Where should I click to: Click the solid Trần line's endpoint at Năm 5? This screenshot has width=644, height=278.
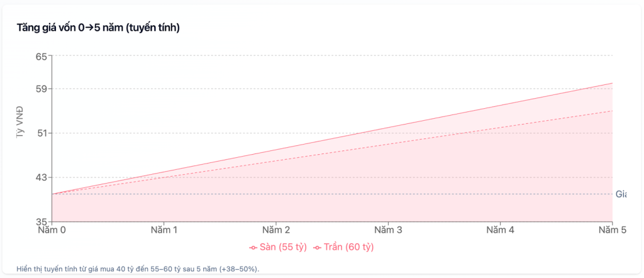[x=612, y=83]
